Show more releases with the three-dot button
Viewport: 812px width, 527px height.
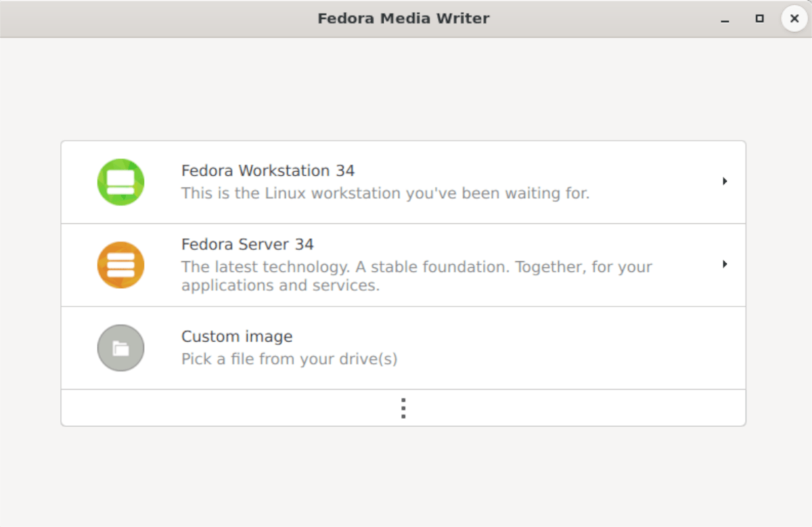coord(403,408)
